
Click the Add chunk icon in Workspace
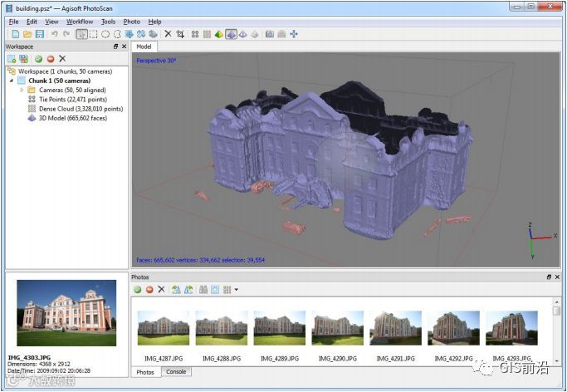click(12, 59)
